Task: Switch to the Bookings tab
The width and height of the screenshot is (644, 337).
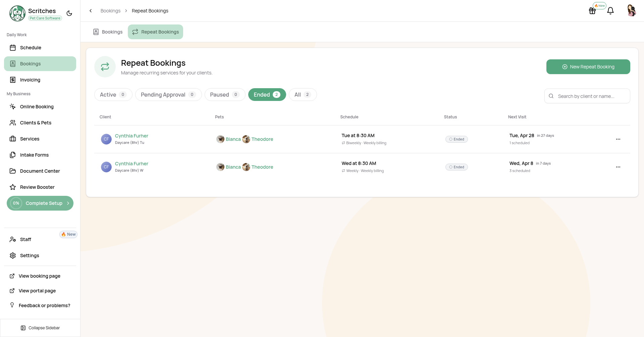Action: (108, 32)
